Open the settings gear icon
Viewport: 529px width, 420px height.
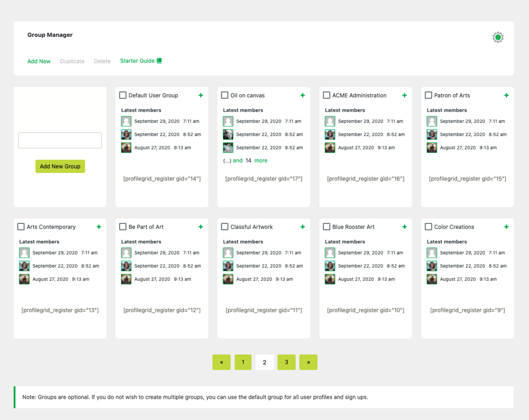[498, 37]
